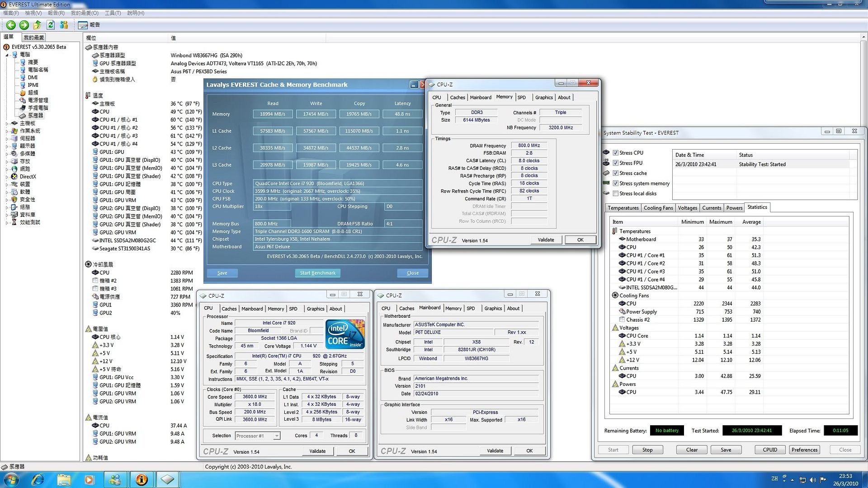Open Windows Explorer folder in taskbar
This screenshot has height=488, width=868.
[64, 479]
